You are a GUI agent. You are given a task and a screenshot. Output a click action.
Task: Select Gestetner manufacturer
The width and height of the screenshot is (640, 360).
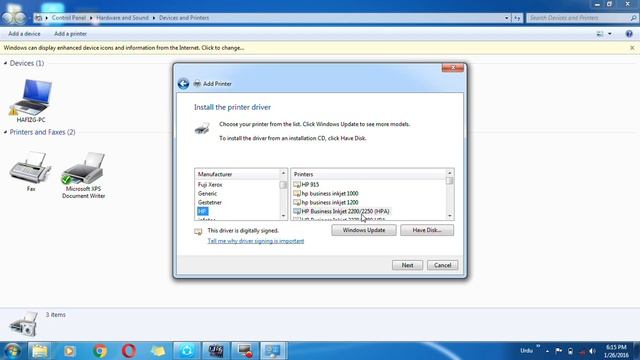click(x=210, y=203)
